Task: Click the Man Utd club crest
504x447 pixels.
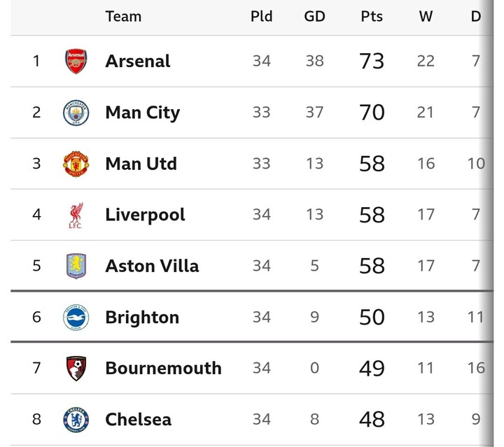Action: 76,164
